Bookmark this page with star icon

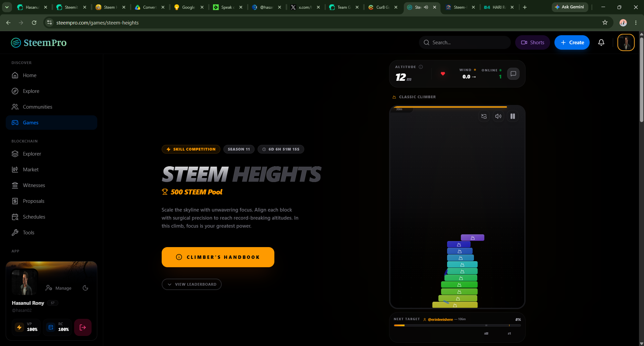coord(605,22)
